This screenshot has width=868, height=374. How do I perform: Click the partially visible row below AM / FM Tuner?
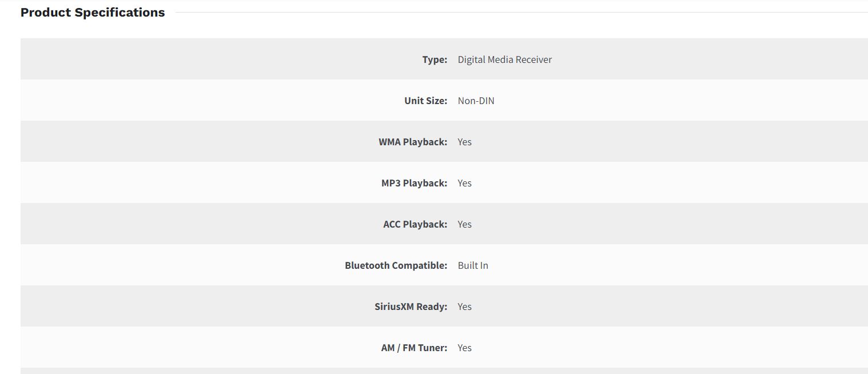tap(444, 371)
